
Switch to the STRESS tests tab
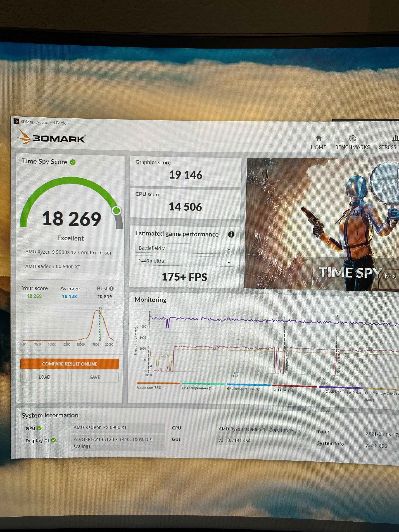(x=388, y=147)
